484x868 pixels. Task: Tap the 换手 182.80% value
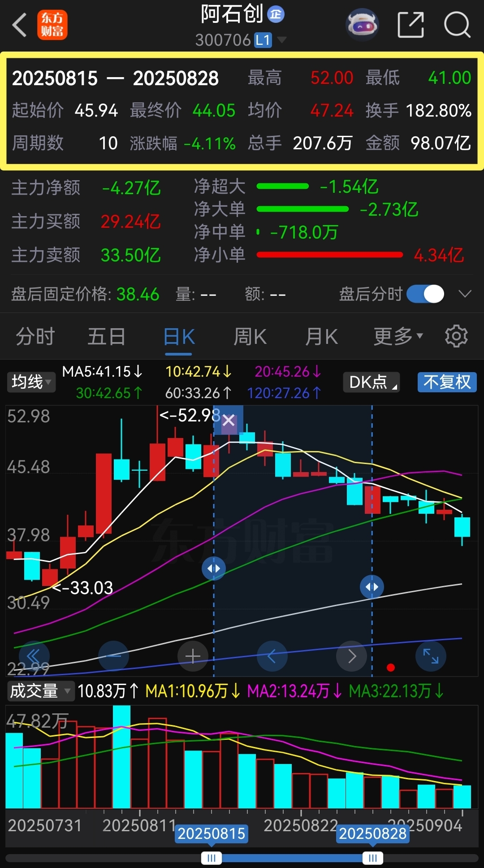coord(439,111)
